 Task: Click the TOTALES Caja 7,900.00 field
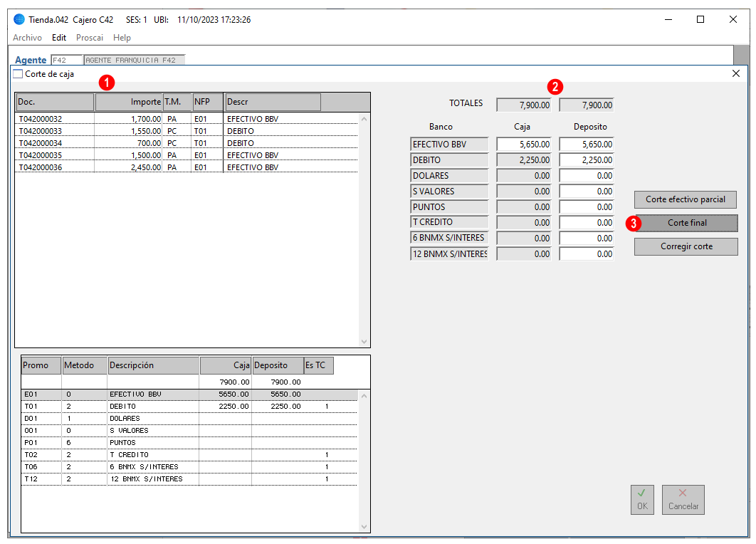[x=524, y=105]
